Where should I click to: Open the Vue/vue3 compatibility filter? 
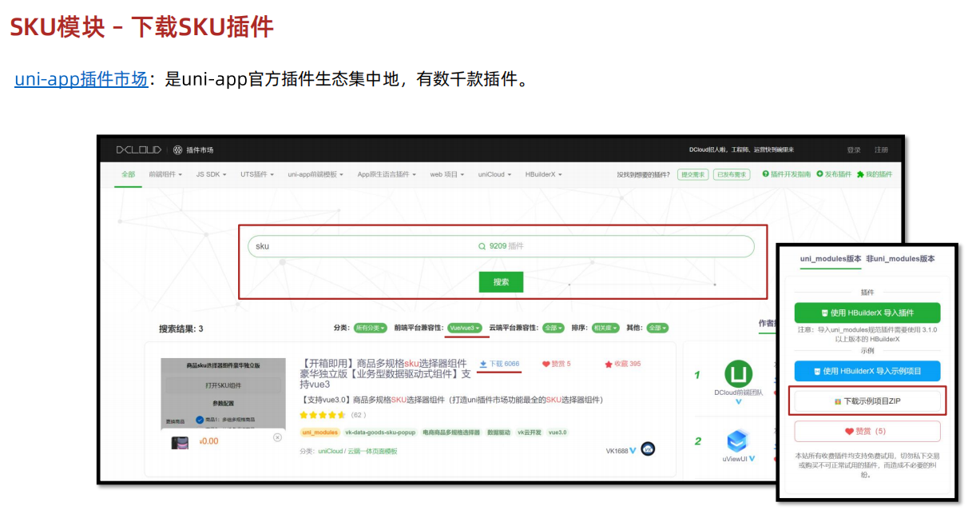click(x=465, y=328)
